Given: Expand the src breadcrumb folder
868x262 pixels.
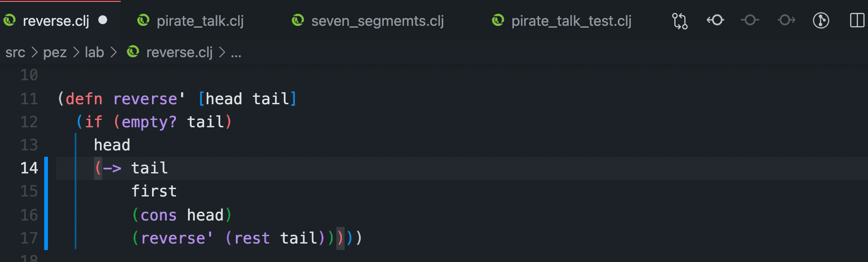Looking at the screenshot, I should 15,53.
